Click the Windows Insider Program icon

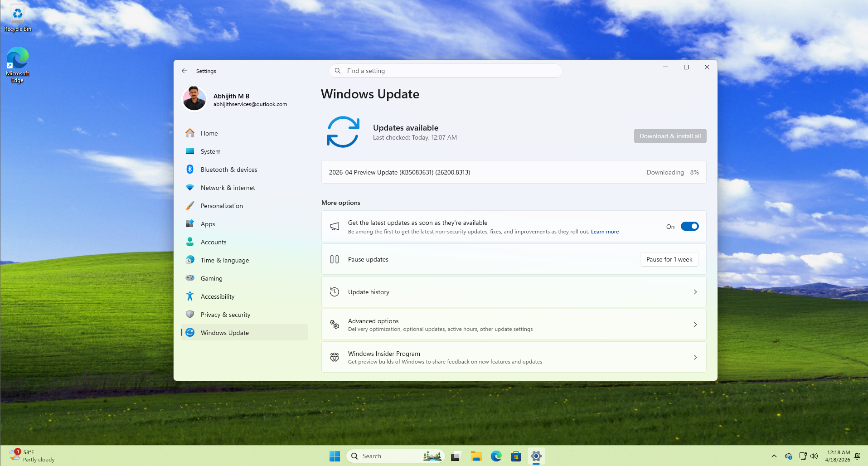[334, 357]
